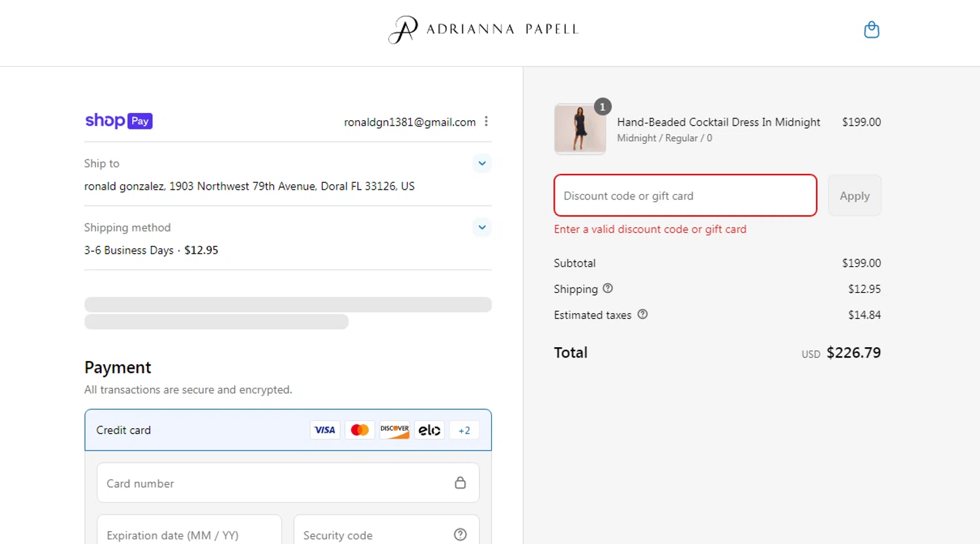Screen dimensions: 980x544
Task: Click the invalid discount code error message
Action: 650,229
